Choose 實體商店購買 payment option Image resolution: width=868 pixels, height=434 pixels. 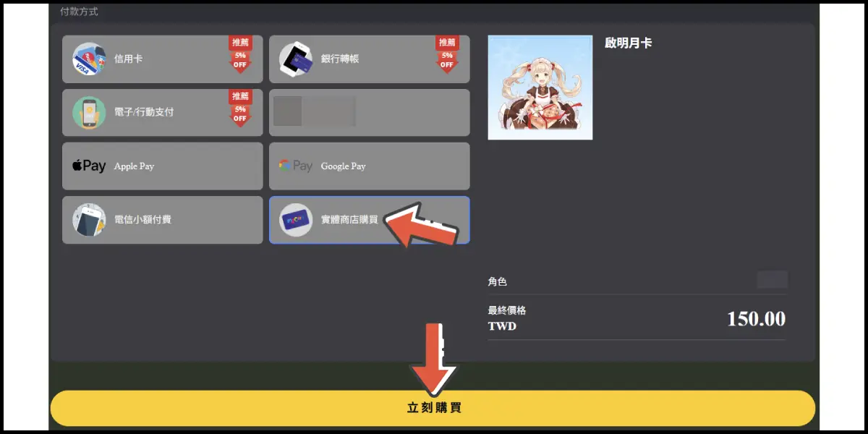coord(370,220)
